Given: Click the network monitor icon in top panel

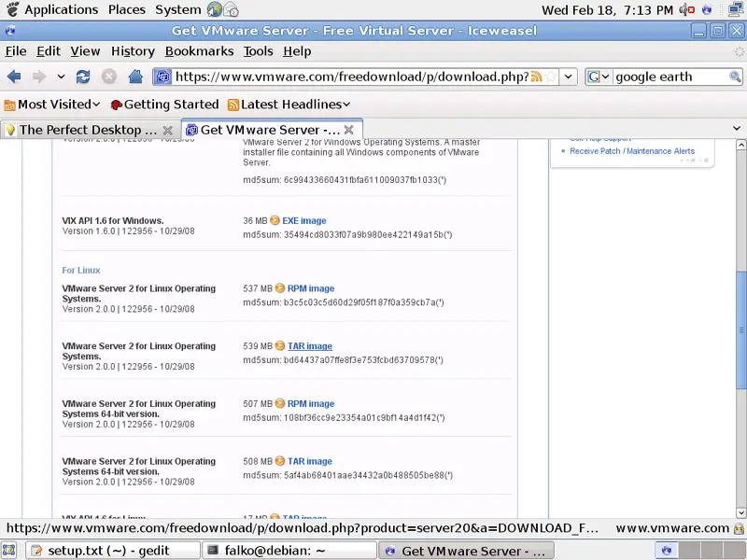Looking at the screenshot, I should tap(736, 9).
